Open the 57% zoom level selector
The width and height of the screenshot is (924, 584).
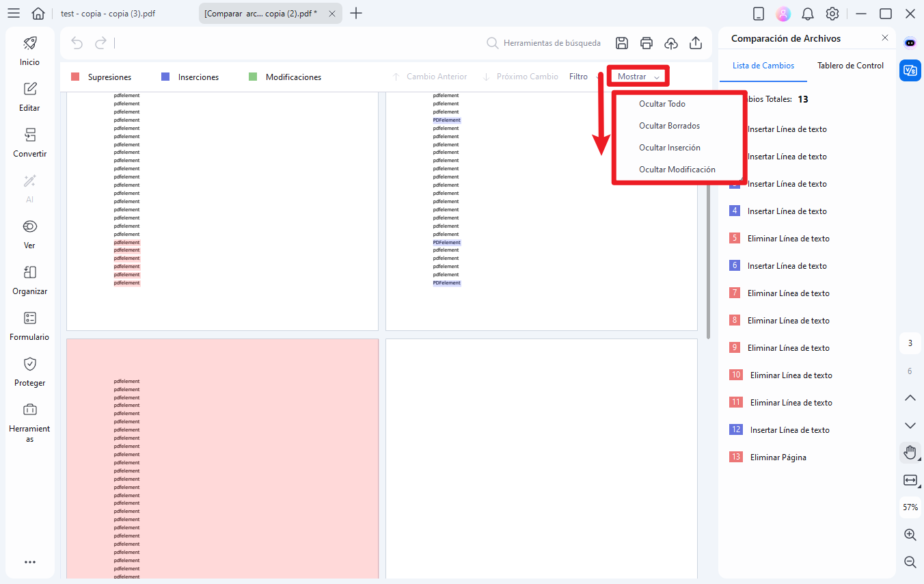coord(910,507)
